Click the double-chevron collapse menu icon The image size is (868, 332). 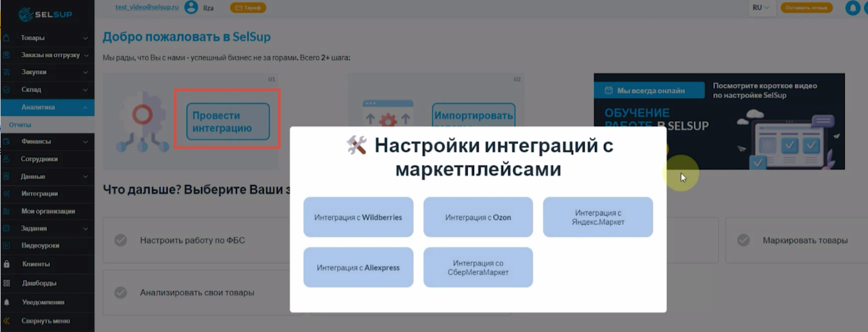(x=6, y=320)
